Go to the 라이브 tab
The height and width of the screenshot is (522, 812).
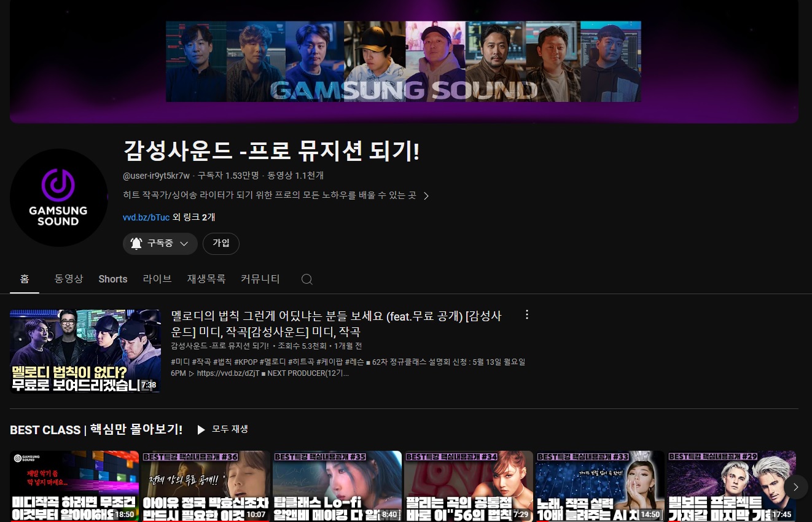click(x=157, y=279)
